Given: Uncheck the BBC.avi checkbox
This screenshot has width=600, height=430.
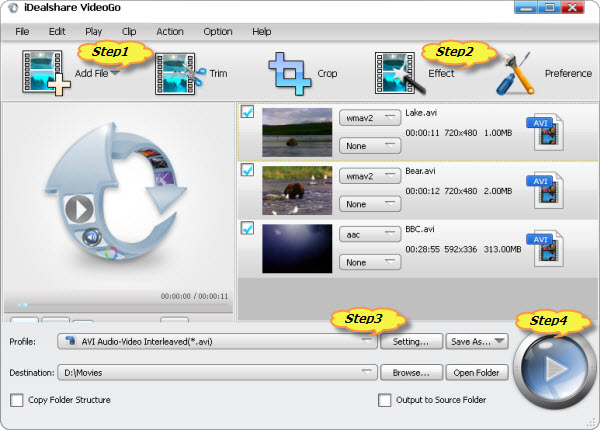Looking at the screenshot, I should 247,228.
